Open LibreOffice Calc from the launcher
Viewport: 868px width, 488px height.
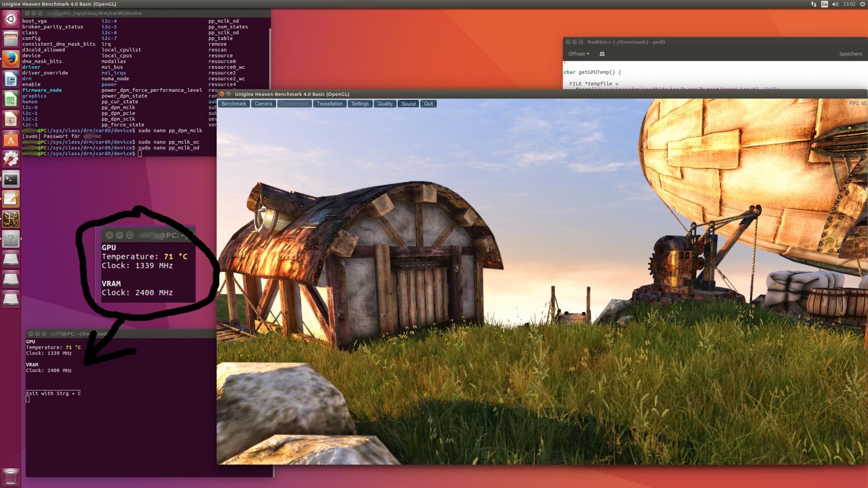pyautogui.click(x=10, y=99)
